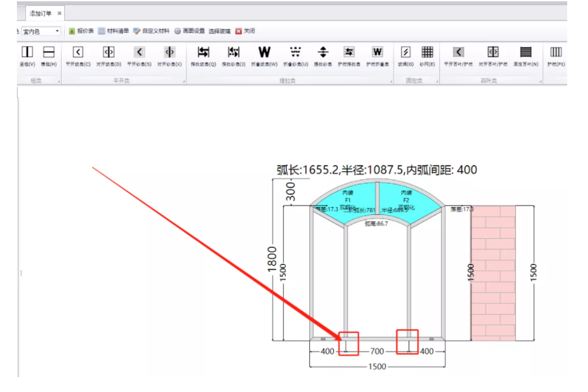This screenshot has width=588, height=392.
Task: Pick the 对开玻扇(D) double casement tool
Action: click(109, 55)
